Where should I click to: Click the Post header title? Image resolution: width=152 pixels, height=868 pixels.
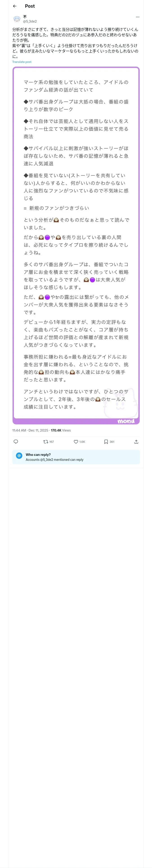click(x=30, y=6)
